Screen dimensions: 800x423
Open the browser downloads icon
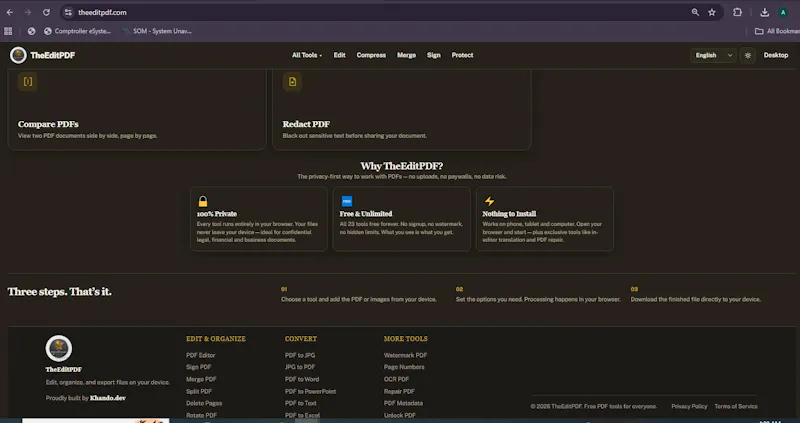coord(764,12)
